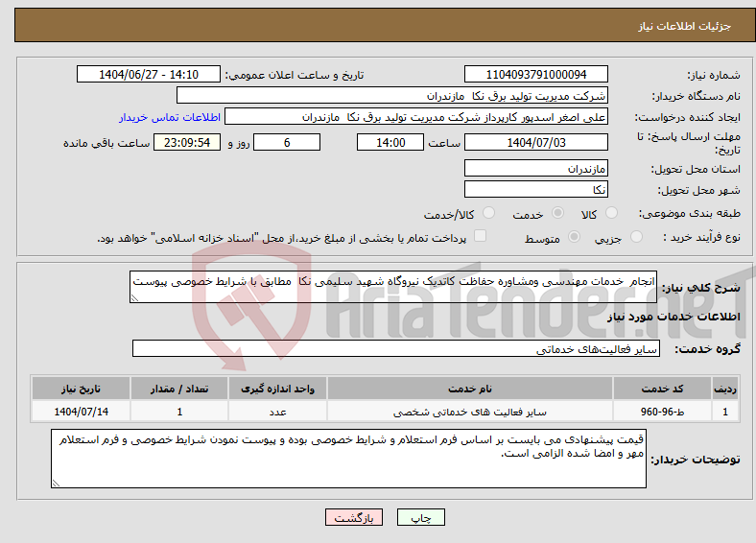Click service code cell ط-96-960
The width and height of the screenshot is (756, 543).
[663, 412]
